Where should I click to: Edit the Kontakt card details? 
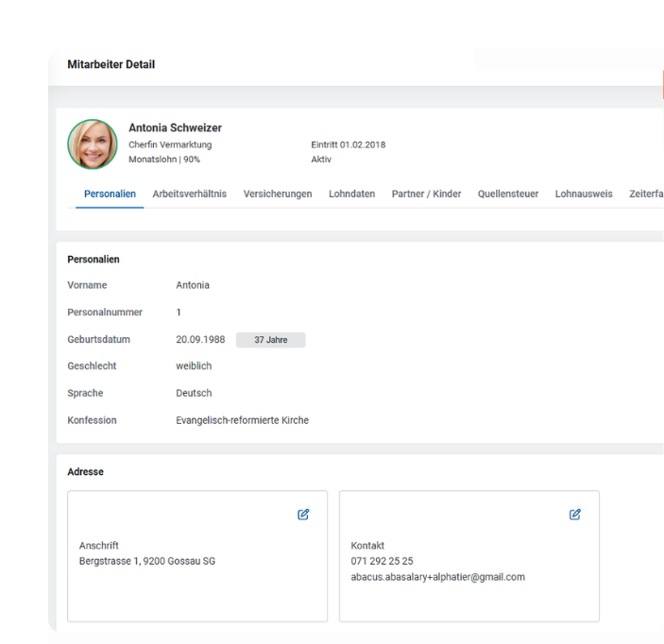pos(574,515)
